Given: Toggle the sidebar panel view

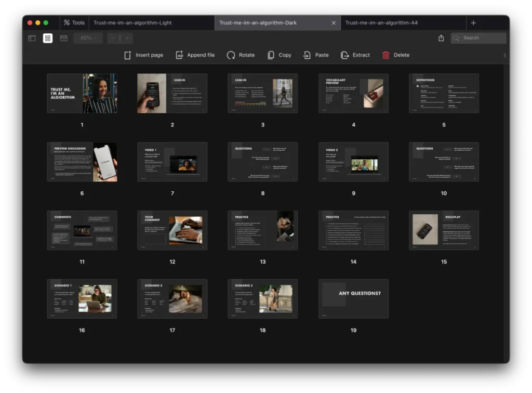Looking at the screenshot, I should (32, 38).
